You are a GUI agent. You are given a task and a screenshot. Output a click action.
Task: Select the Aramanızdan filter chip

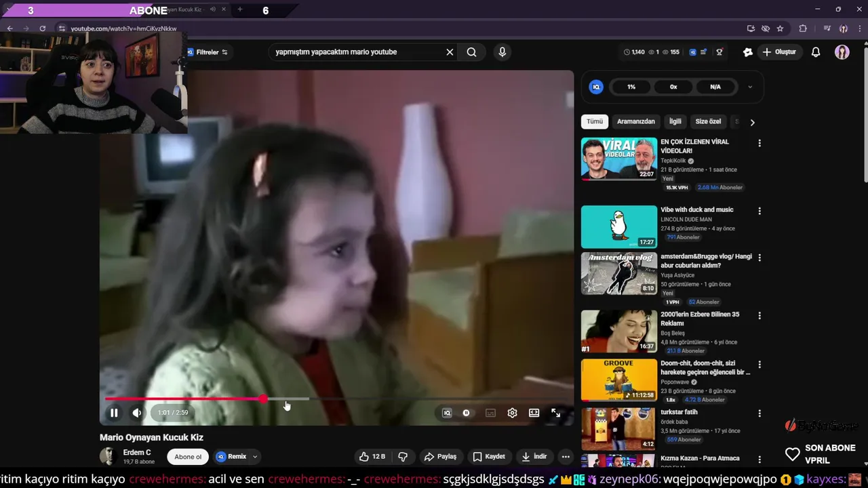pyautogui.click(x=636, y=121)
